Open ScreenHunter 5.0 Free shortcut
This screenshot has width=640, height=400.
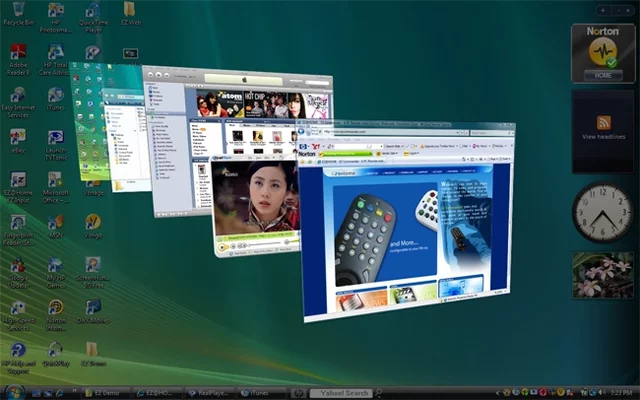pos(93,273)
